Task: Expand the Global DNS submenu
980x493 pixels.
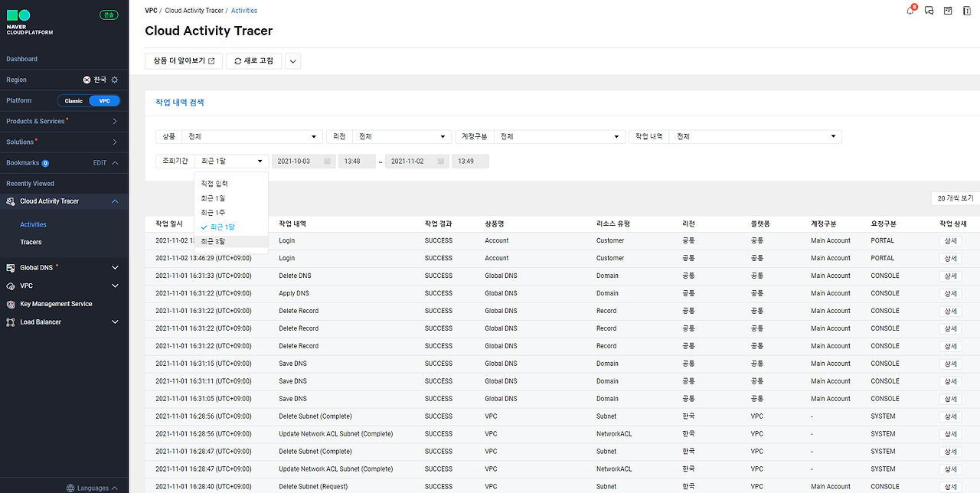Action: (115, 268)
